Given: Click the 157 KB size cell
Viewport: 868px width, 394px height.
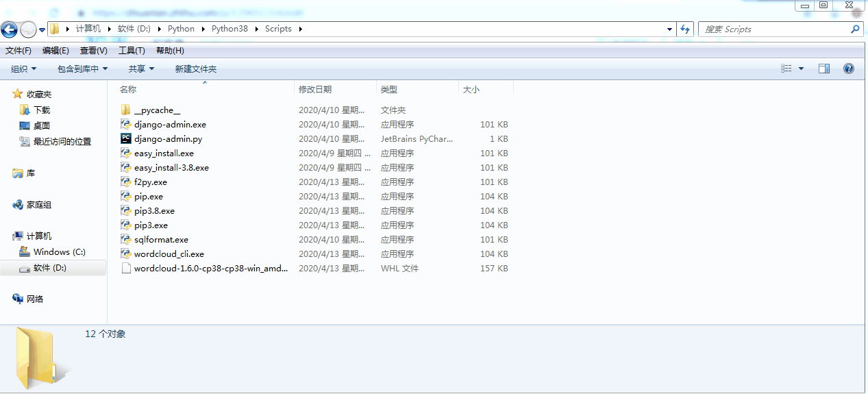Looking at the screenshot, I should pyautogui.click(x=494, y=269).
